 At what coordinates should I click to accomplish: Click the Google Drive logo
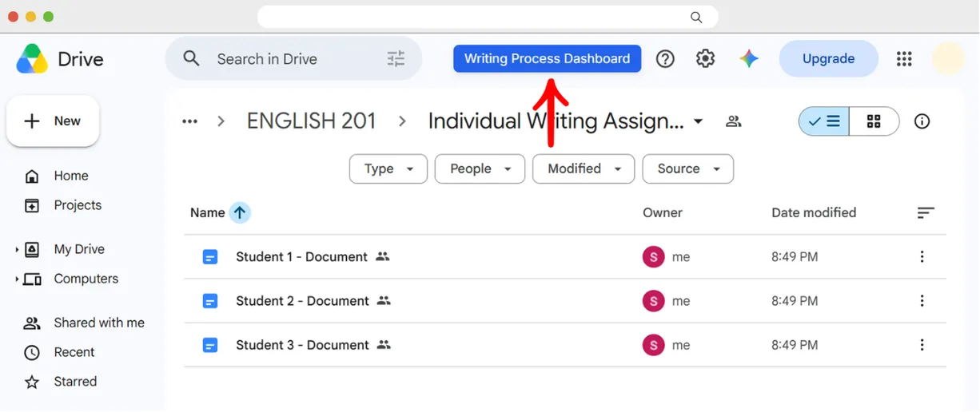pos(32,58)
